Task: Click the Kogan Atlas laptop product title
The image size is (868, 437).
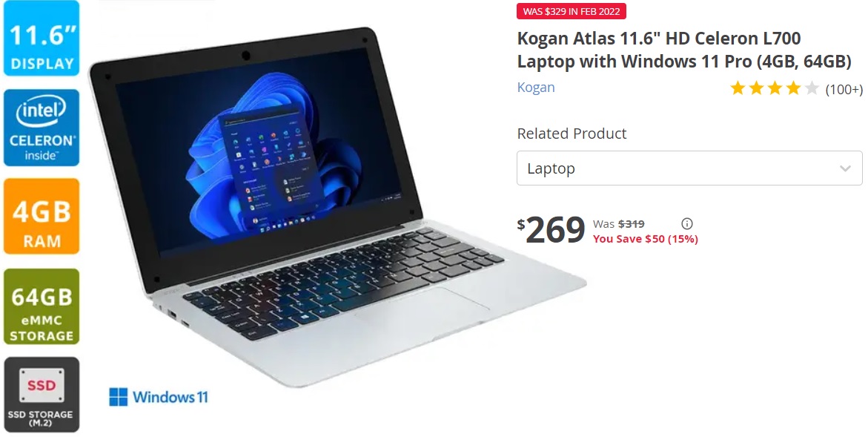Action: [x=683, y=50]
